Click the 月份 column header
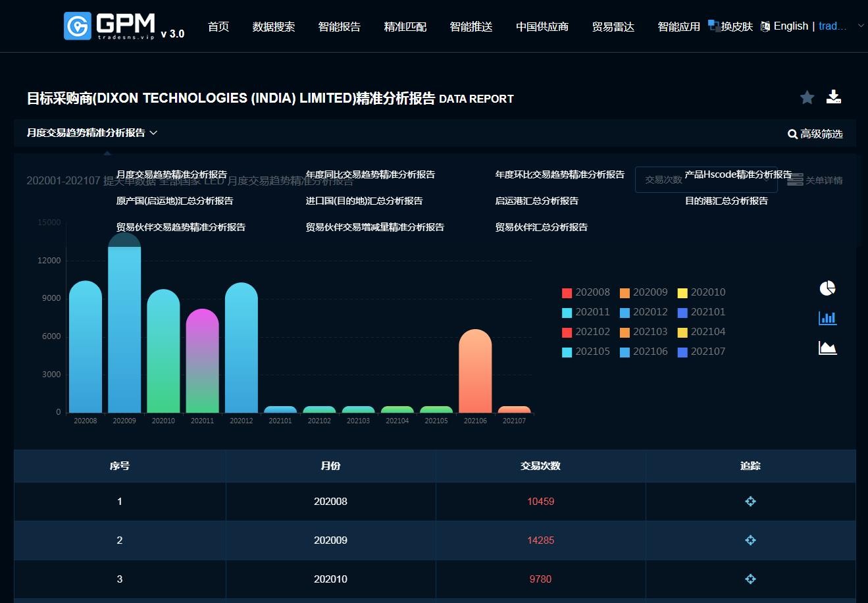This screenshot has height=603, width=868. [x=330, y=466]
